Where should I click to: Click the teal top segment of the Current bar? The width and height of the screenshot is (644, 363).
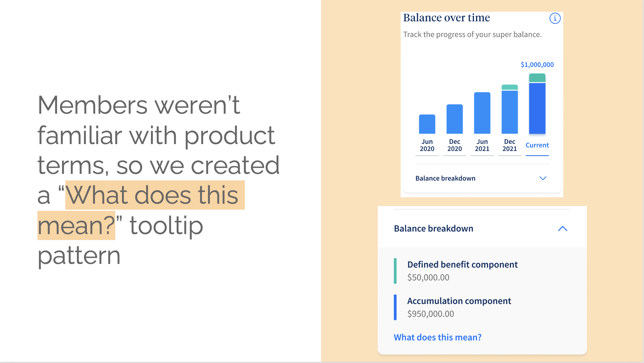pos(537,78)
